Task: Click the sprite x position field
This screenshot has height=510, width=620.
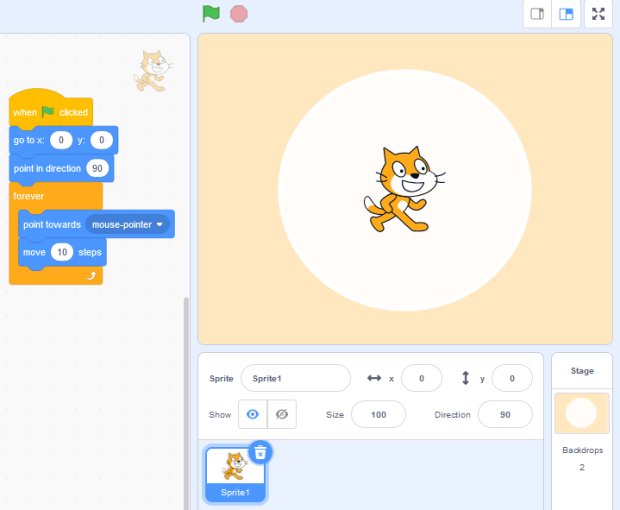Action: point(421,378)
